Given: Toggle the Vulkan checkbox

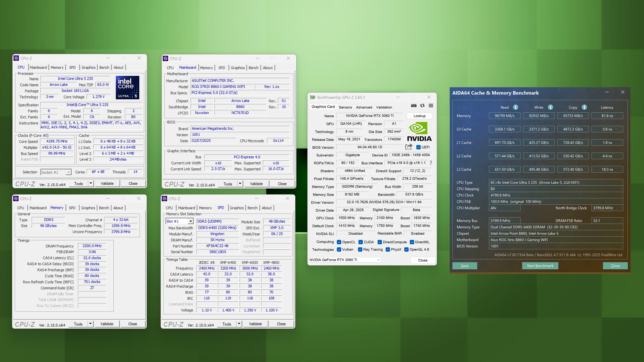Looking at the screenshot, I should [339, 250].
